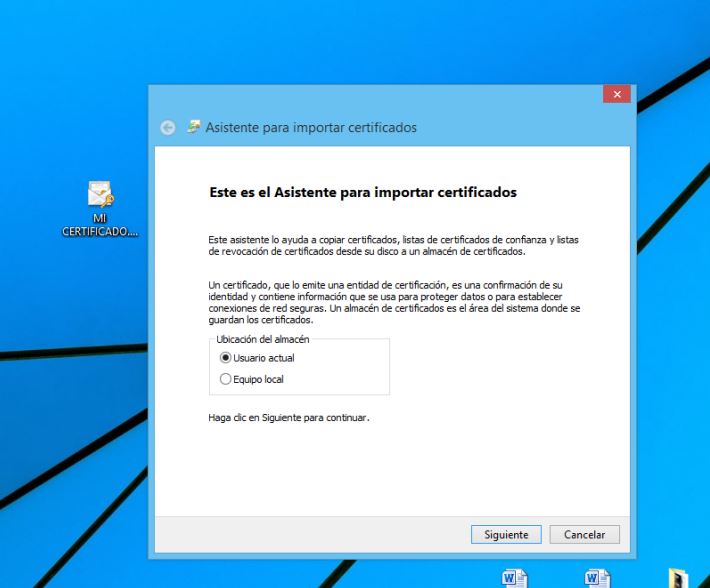This screenshot has width=710, height=588.
Task: Click the Cancelar button
Action: pyautogui.click(x=584, y=535)
